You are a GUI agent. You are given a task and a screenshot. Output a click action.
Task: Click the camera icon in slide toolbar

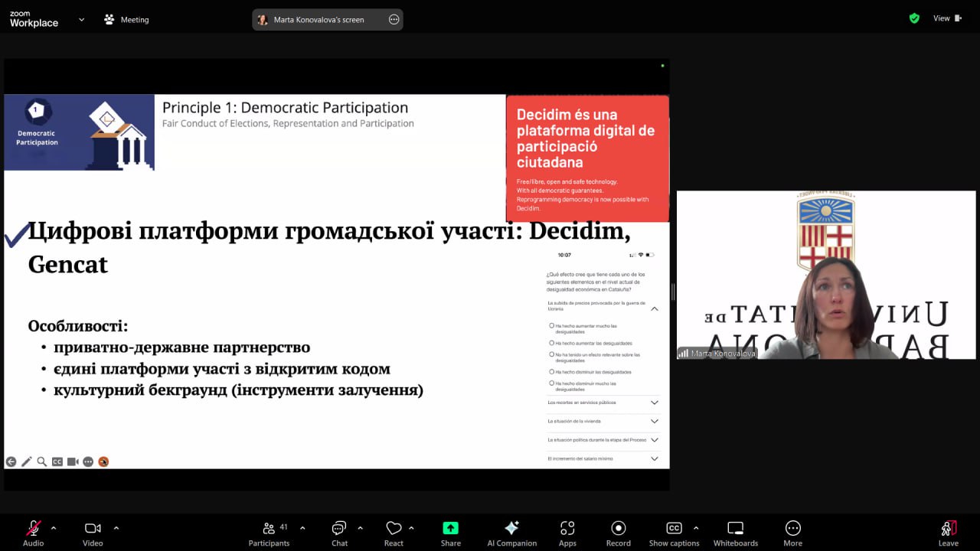click(x=73, y=461)
